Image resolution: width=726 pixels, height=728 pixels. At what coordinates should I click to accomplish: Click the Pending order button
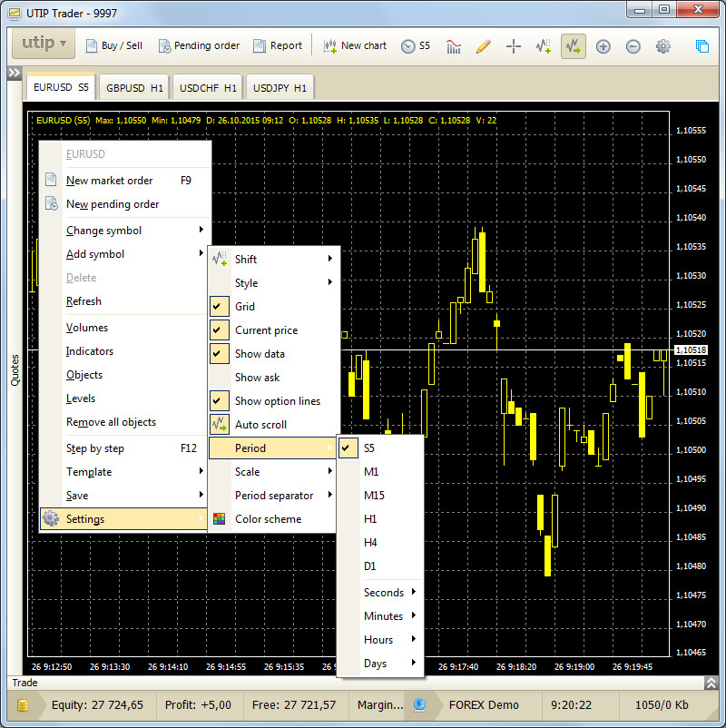199,46
